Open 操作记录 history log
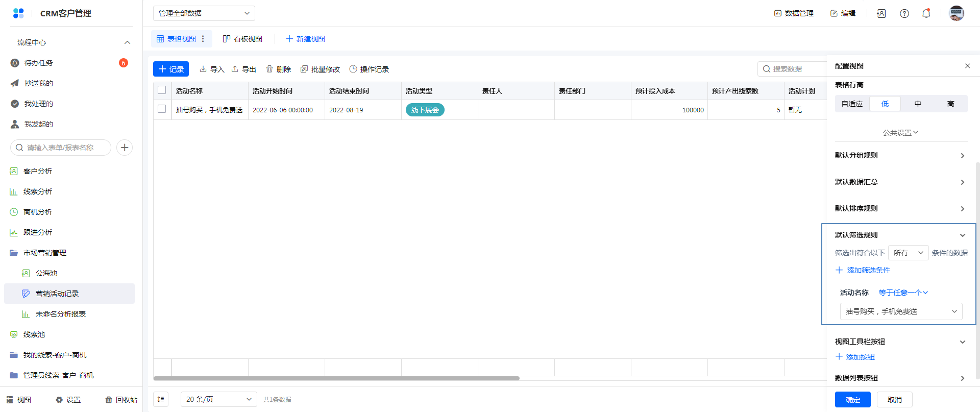Screen dimensions: 980x412 point(369,69)
